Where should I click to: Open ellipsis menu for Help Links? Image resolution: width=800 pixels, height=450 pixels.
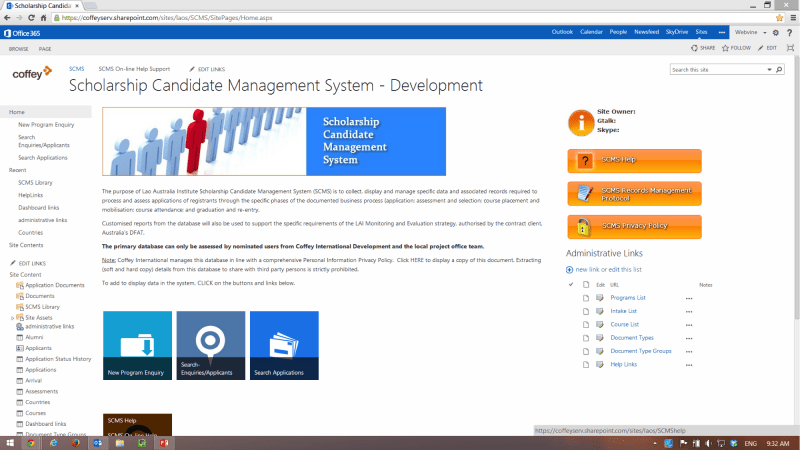coord(689,365)
